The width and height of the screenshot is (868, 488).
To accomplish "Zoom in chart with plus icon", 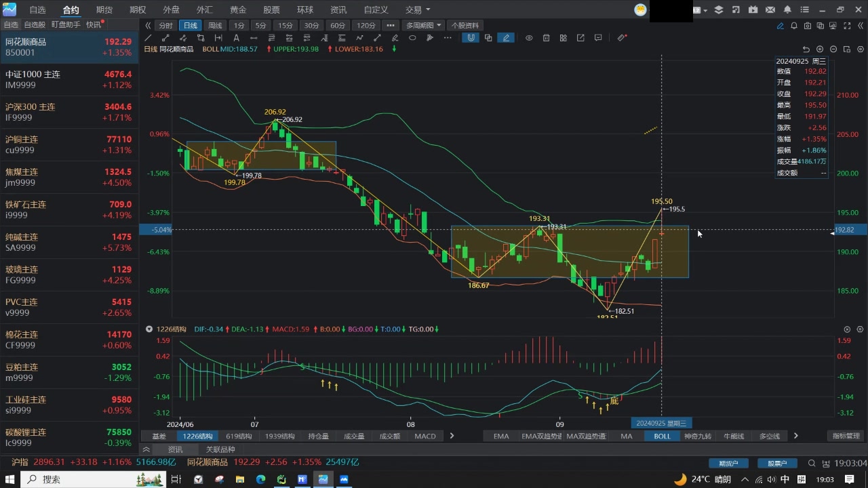I will tap(820, 49).
